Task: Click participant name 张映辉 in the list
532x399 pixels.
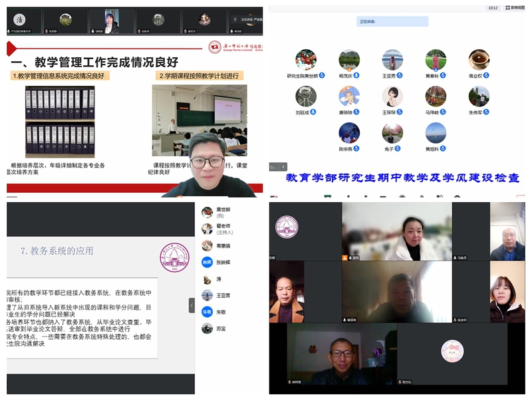Action: point(223,262)
